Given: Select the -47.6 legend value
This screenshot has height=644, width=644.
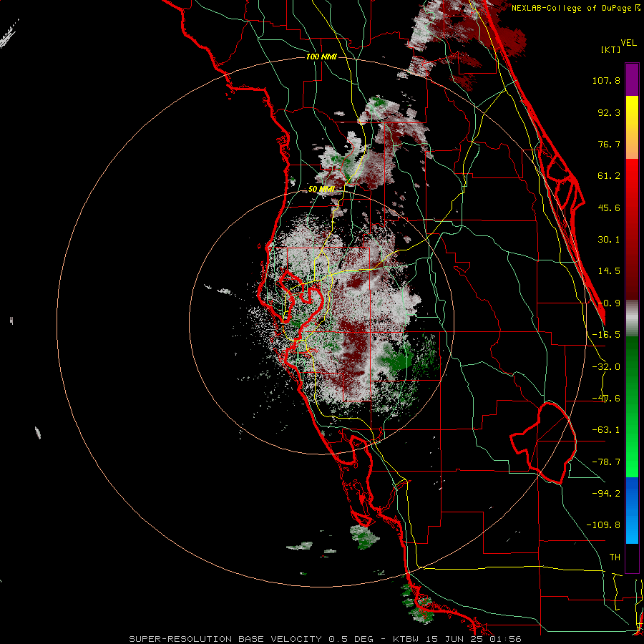Looking at the screenshot, I should coord(606,399).
